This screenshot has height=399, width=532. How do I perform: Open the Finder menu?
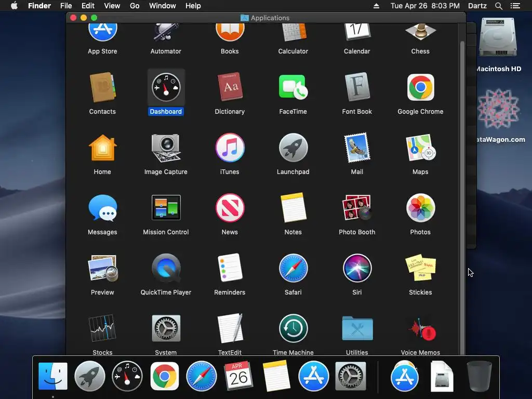click(x=39, y=6)
